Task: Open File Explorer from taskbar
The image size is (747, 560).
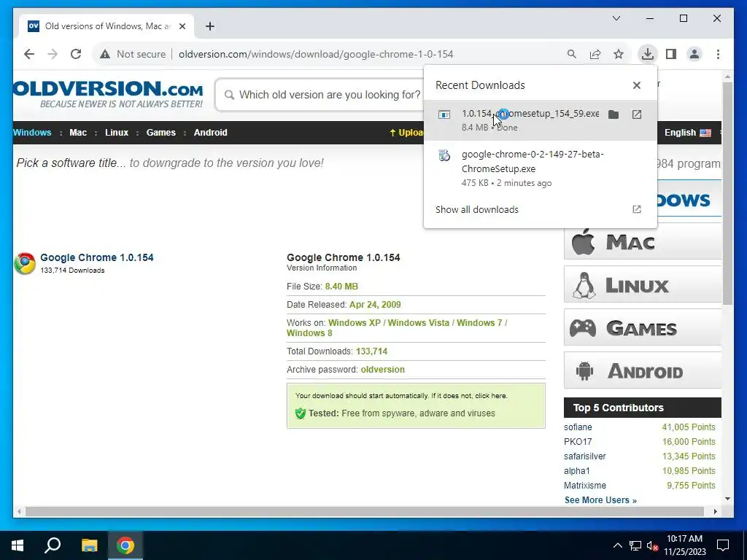Action: pos(89,545)
